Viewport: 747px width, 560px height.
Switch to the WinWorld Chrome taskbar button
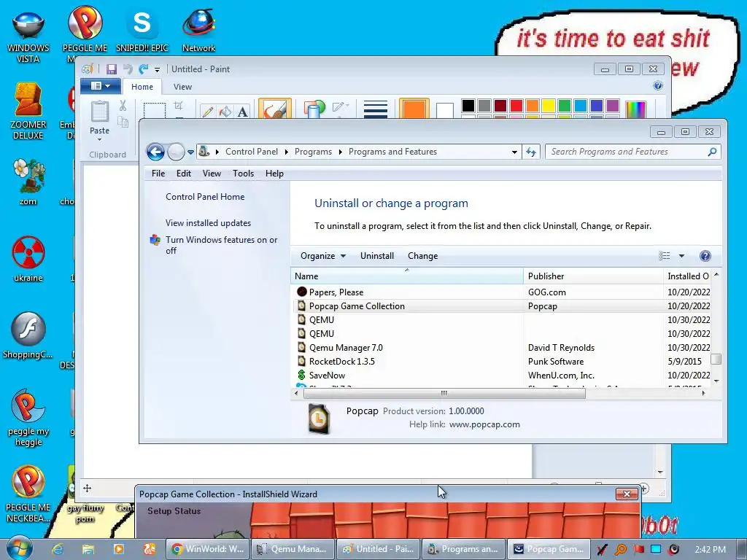pyautogui.click(x=207, y=548)
